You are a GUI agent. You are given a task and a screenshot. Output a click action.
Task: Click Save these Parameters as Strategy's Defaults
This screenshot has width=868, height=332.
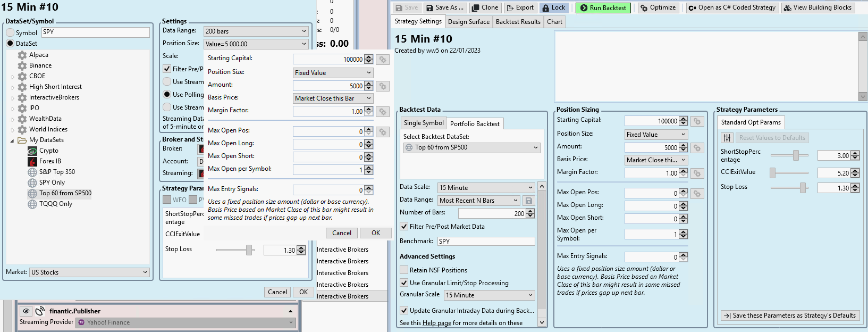790,316
